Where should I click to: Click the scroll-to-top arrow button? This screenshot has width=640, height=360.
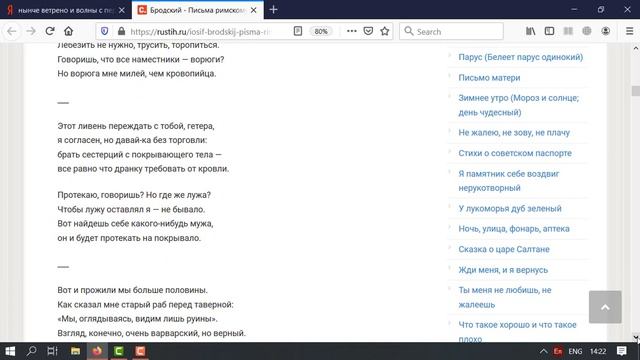605,307
